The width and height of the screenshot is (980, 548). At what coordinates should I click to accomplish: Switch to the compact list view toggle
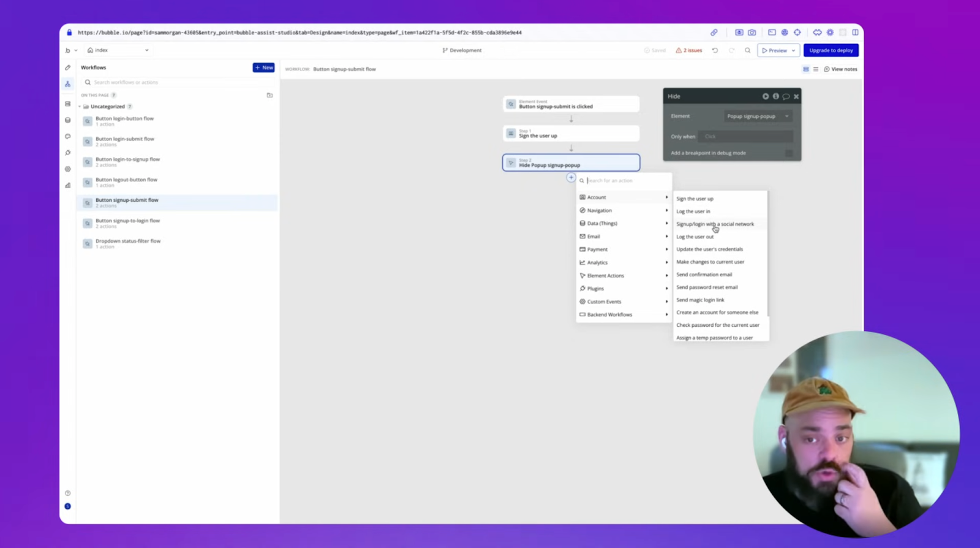pyautogui.click(x=816, y=69)
